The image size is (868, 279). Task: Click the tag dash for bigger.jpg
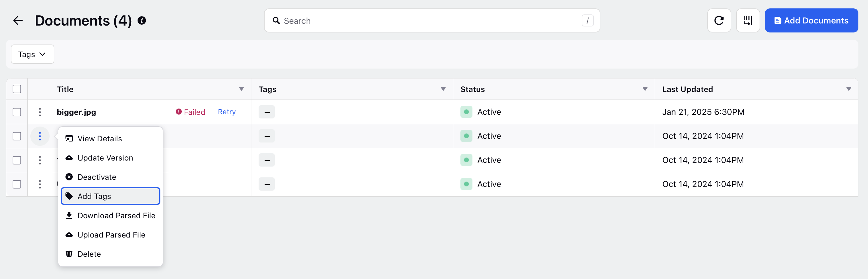[267, 112]
